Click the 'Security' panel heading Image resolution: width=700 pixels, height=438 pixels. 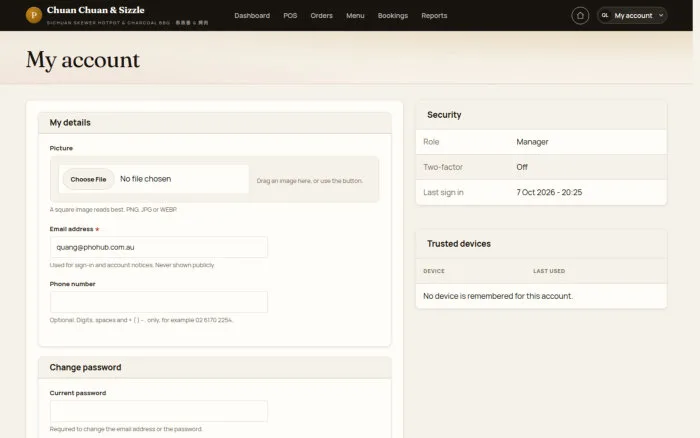(444, 115)
